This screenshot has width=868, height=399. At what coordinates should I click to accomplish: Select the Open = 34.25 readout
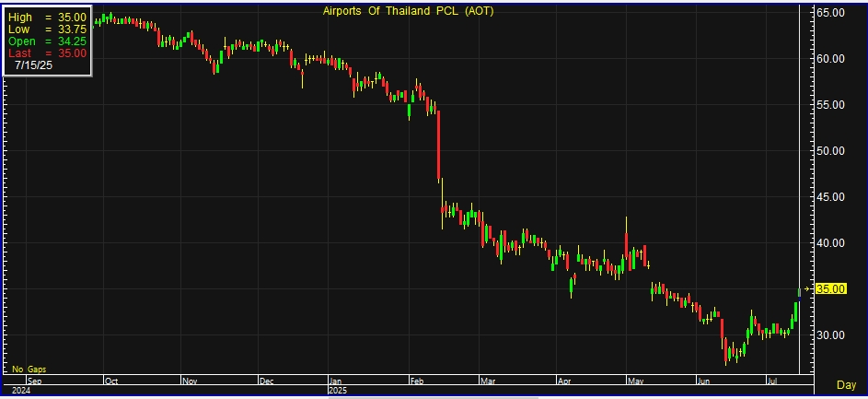(x=47, y=41)
